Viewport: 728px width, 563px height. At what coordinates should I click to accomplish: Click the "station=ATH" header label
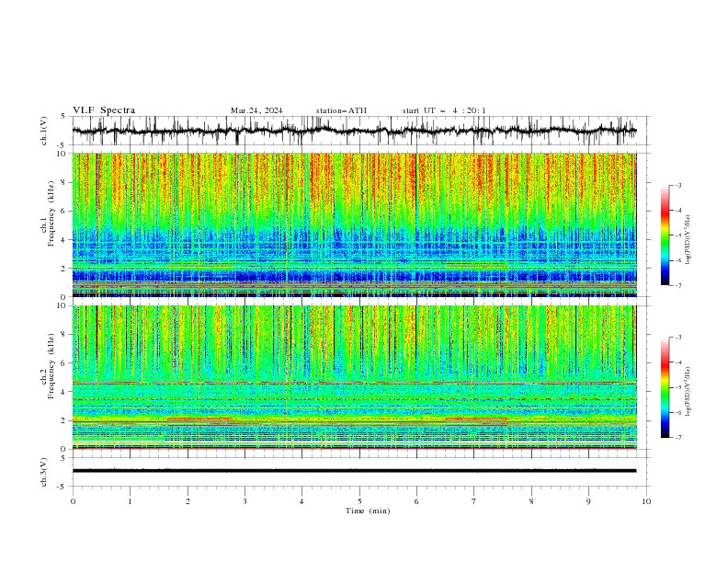pyautogui.click(x=341, y=110)
